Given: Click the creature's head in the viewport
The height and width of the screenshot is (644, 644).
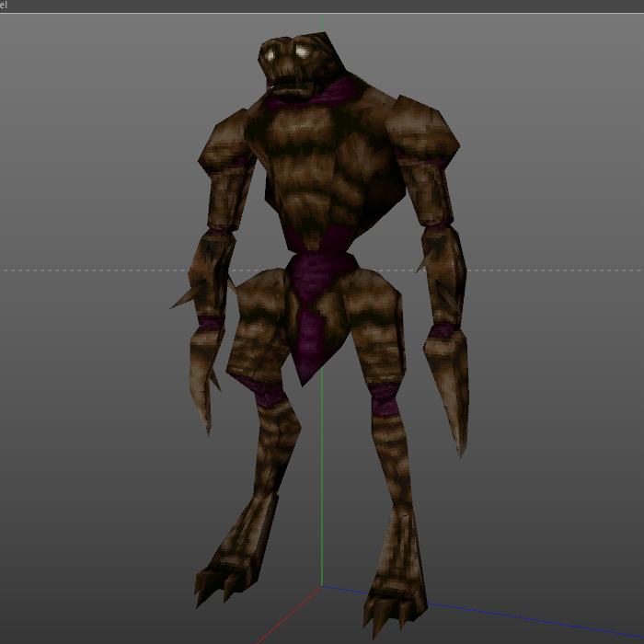Looking at the screenshot, I should tap(293, 65).
